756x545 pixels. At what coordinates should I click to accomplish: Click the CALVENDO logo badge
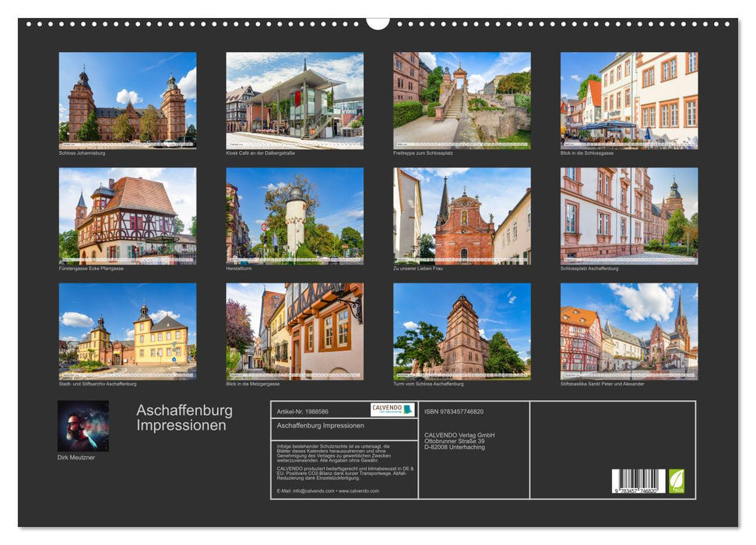(392, 410)
